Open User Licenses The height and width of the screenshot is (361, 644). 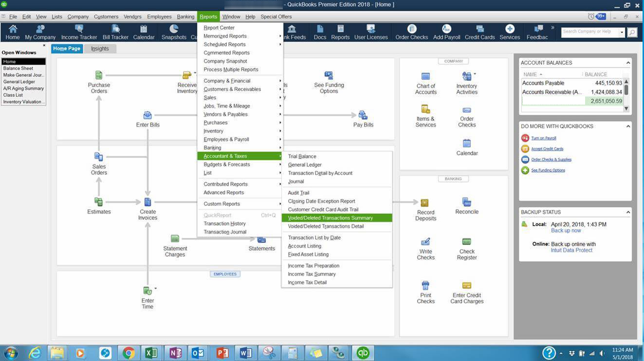point(371,32)
